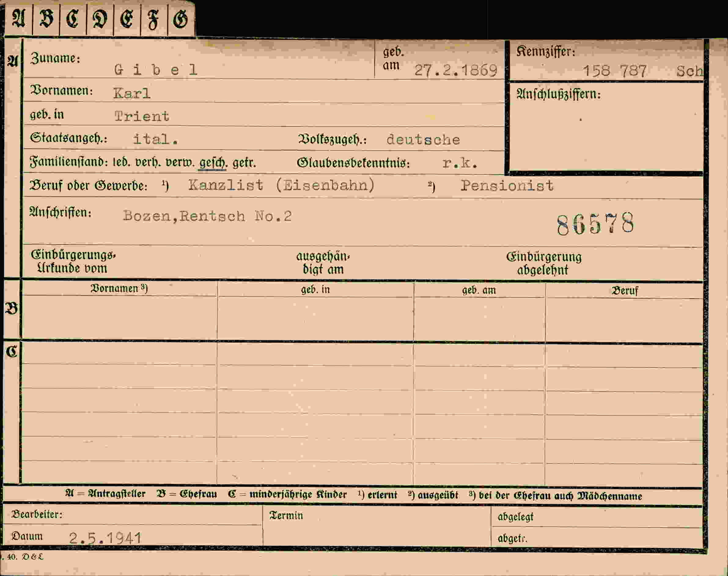The width and height of the screenshot is (728, 576).
Task: Click the 'Anschlußziffern:' label
Action: coord(558,94)
